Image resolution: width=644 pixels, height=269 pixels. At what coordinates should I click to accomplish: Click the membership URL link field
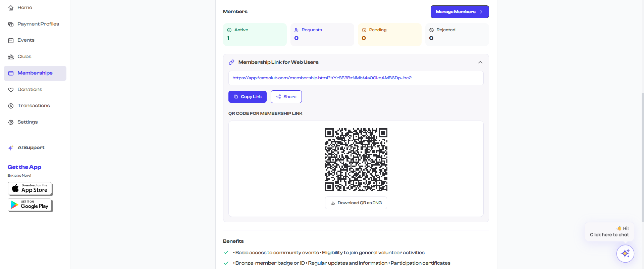click(356, 78)
